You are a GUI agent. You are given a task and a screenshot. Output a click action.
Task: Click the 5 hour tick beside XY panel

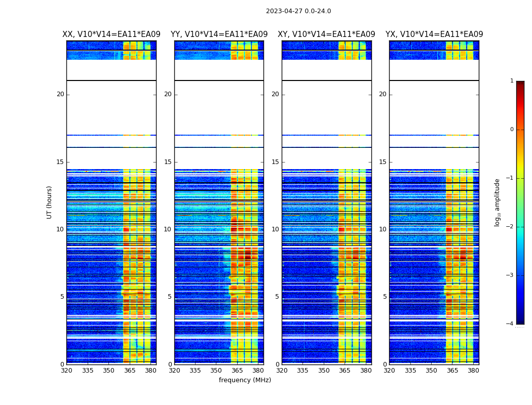tap(277, 297)
